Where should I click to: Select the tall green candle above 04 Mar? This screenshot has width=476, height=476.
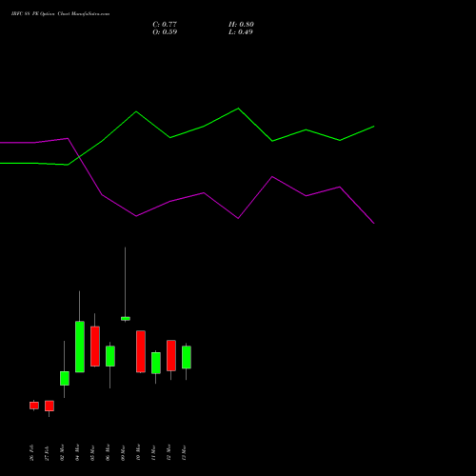pyautogui.click(x=80, y=347)
